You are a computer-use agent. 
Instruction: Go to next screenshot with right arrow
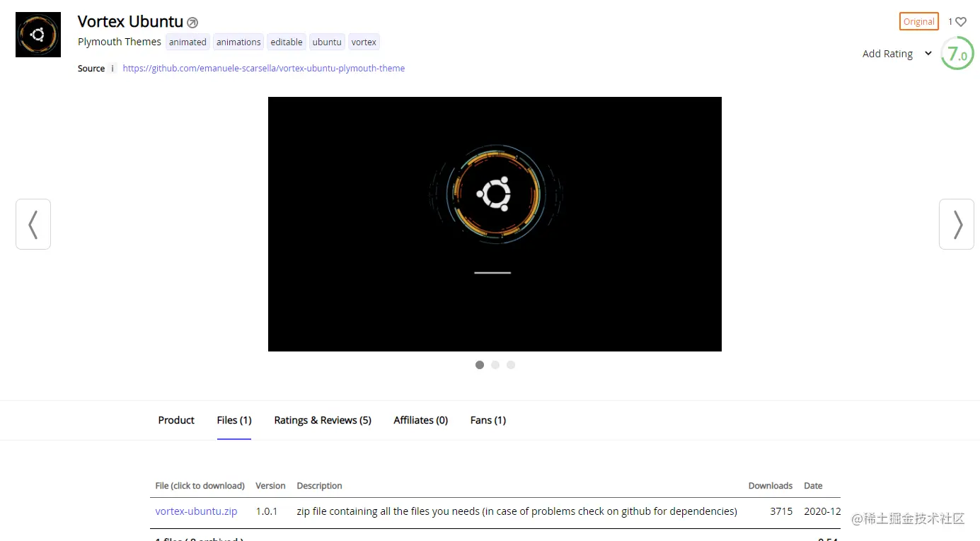pyautogui.click(x=957, y=224)
